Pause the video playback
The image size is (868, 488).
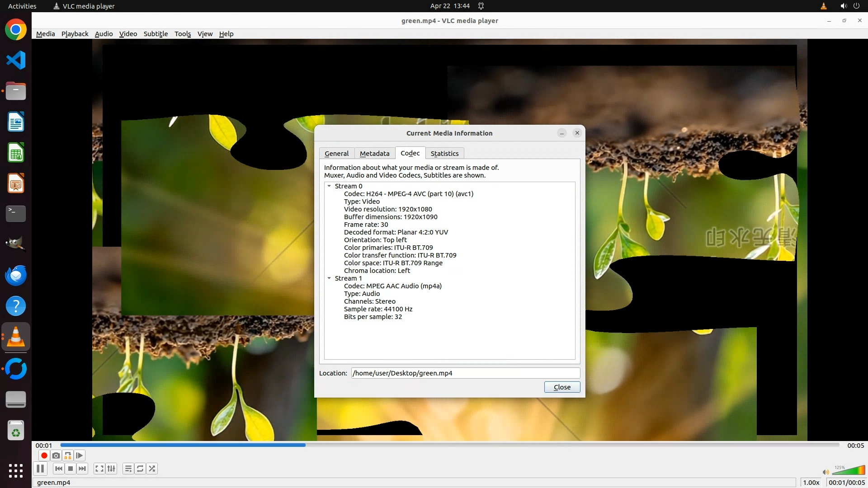(x=40, y=469)
